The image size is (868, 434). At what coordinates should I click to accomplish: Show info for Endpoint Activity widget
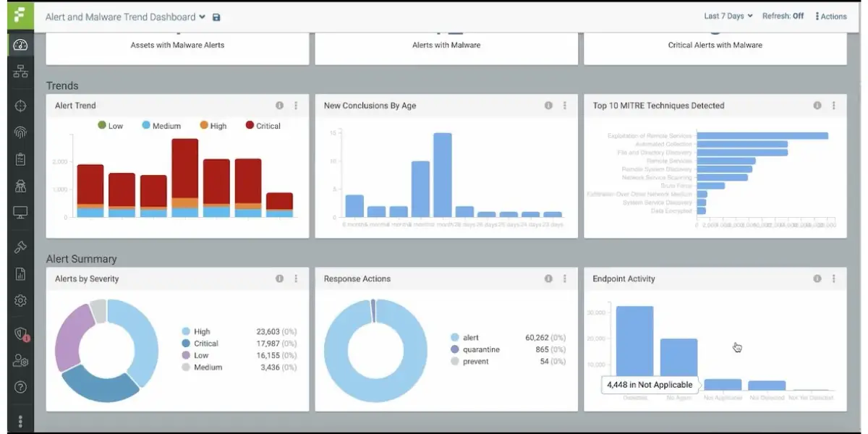pos(817,278)
